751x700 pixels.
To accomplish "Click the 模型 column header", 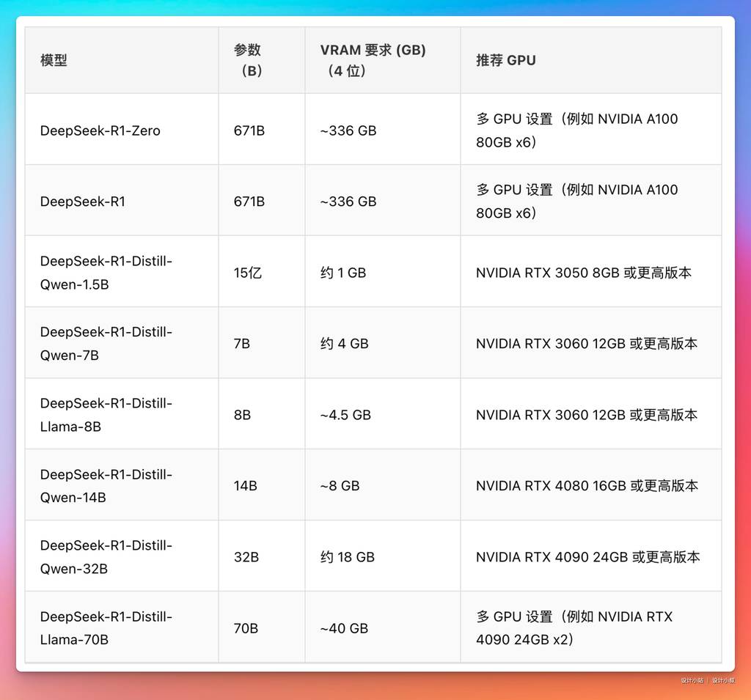I will coord(54,60).
